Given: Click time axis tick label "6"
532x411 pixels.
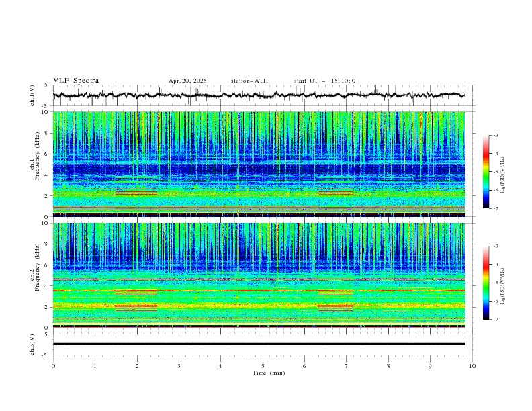Looking at the screenshot, I should point(304,366).
